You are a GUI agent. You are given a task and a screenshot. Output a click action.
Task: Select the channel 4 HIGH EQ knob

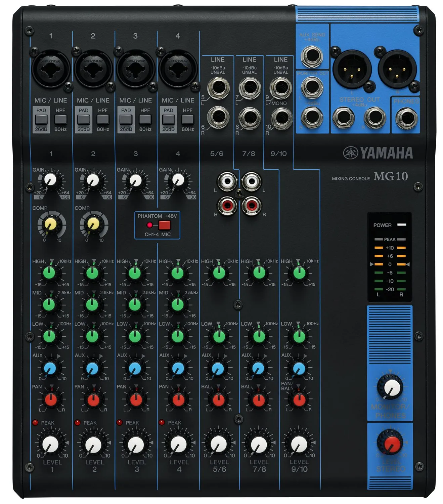click(x=177, y=273)
